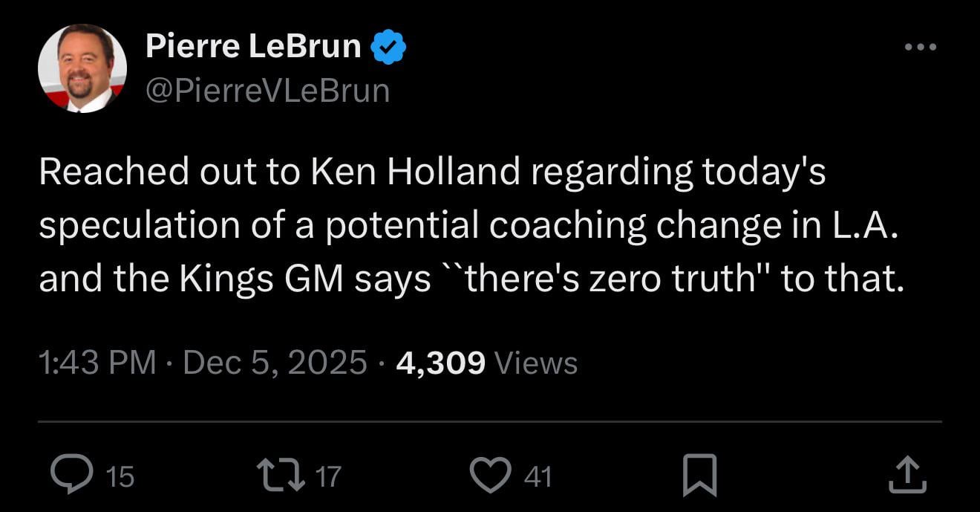The height and width of the screenshot is (512, 980).
Task: Select the reply count of 15
Action: click(x=119, y=477)
